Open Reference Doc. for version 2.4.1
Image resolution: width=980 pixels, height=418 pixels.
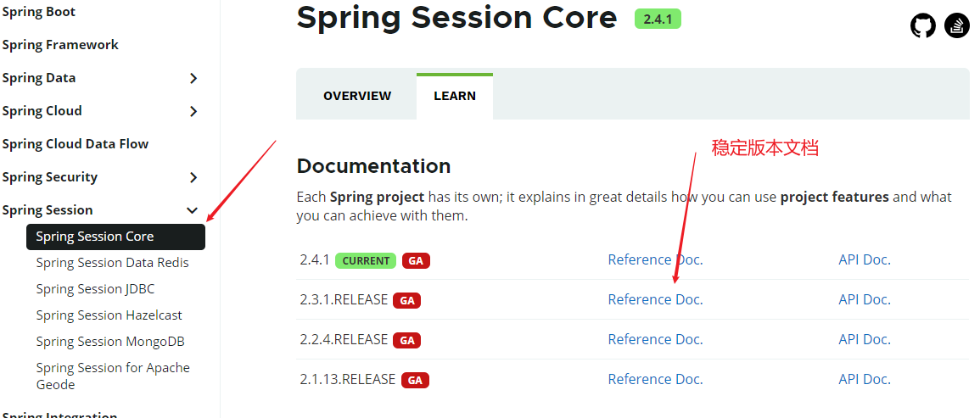click(655, 260)
